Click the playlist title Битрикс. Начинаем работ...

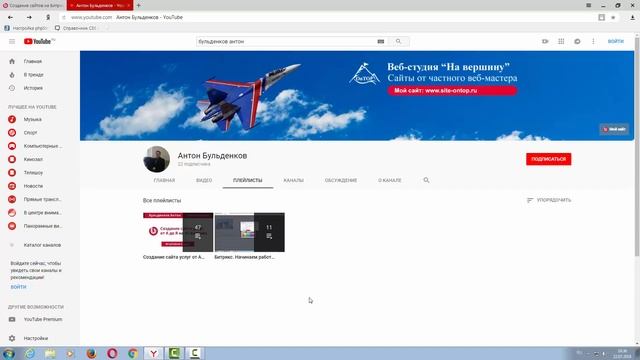(x=244, y=257)
